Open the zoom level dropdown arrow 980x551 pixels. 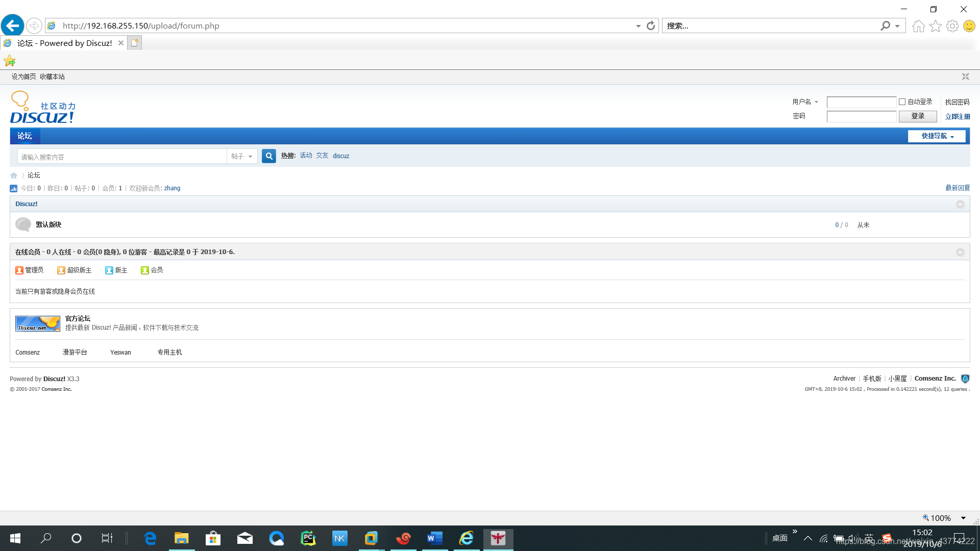click(x=963, y=518)
